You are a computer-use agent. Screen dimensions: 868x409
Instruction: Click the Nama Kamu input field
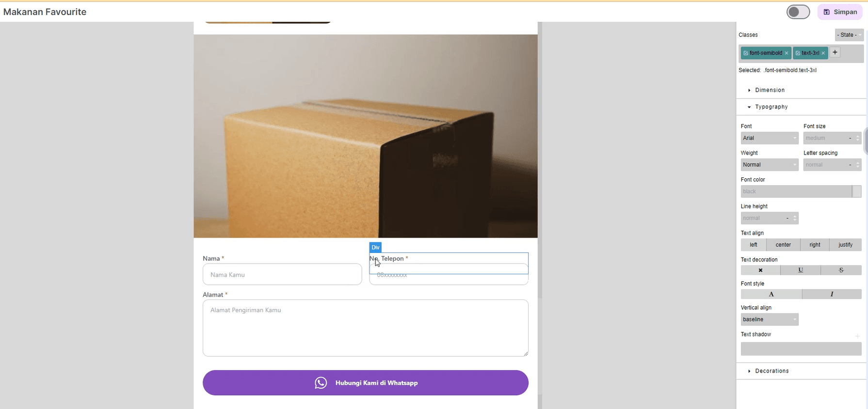(x=282, y=275)
